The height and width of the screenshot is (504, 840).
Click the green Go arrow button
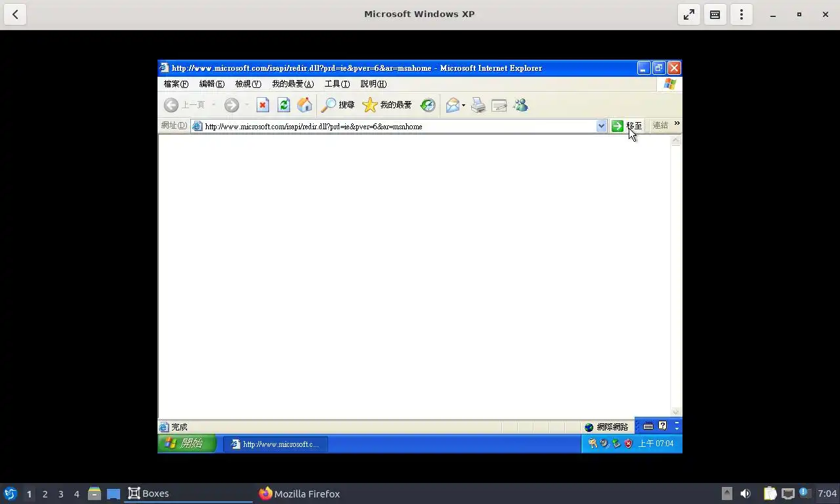point(617,126)
